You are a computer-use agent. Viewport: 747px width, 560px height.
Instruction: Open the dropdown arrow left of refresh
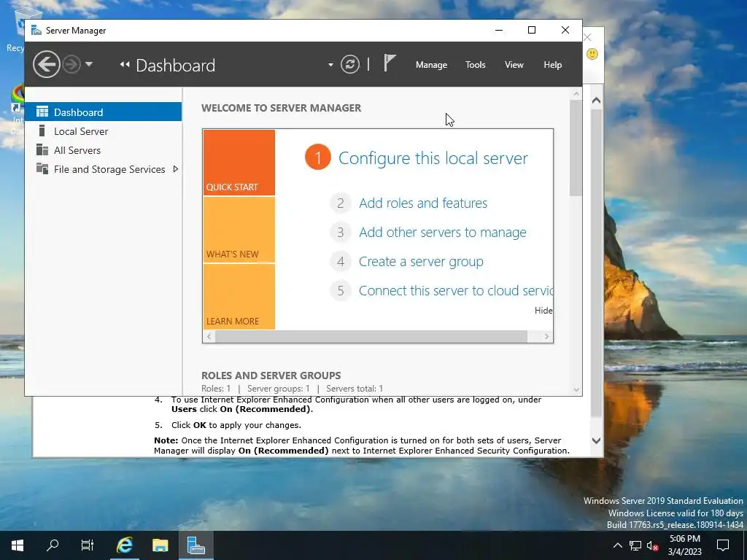330,65
